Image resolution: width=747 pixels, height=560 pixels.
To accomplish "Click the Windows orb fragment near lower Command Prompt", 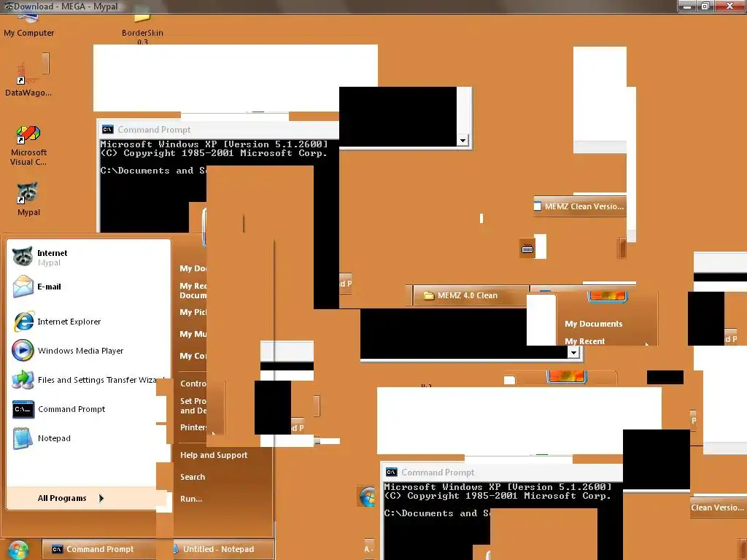I will (x=367, y=497).
